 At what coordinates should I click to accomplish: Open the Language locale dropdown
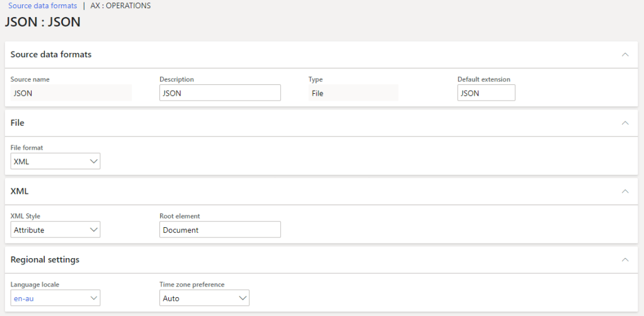(55, 298)
